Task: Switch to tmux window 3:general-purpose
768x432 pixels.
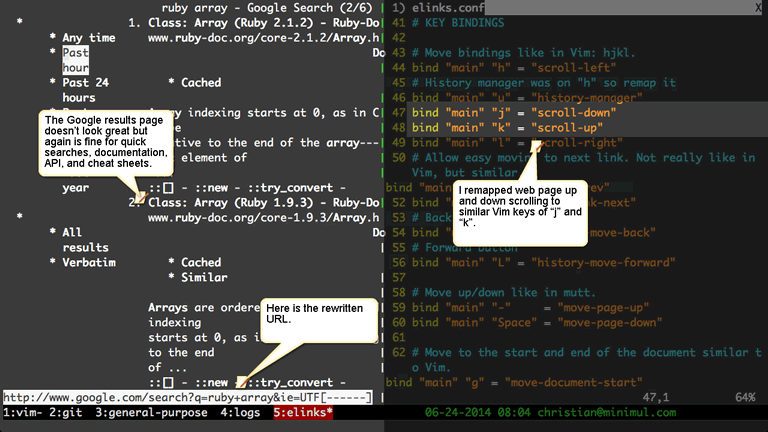Action: (151, 412)
